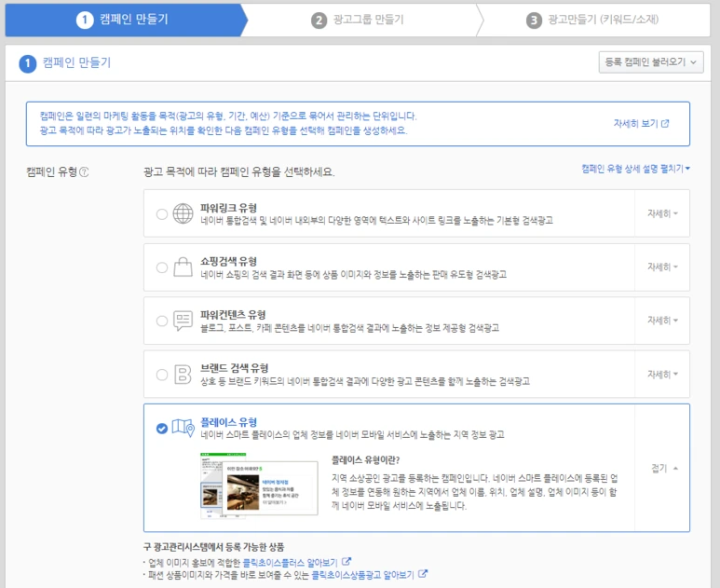Click the B icon for 브랜드 검색 유형
Screen dimensions: 720x588
(183, 374)
